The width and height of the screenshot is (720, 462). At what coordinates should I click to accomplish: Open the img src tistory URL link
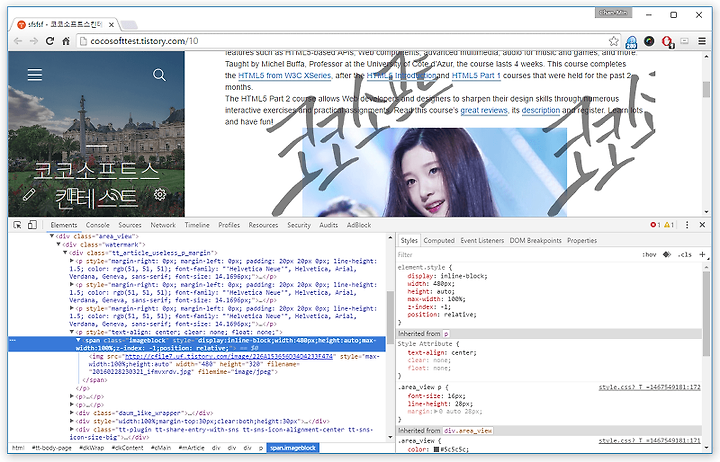[x=229, y=356]
